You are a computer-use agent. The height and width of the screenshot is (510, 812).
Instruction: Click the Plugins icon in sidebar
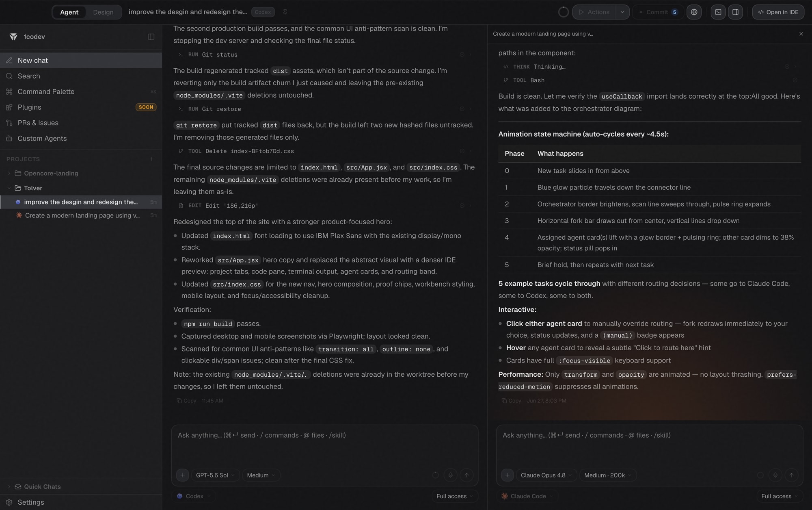point(9,107)
